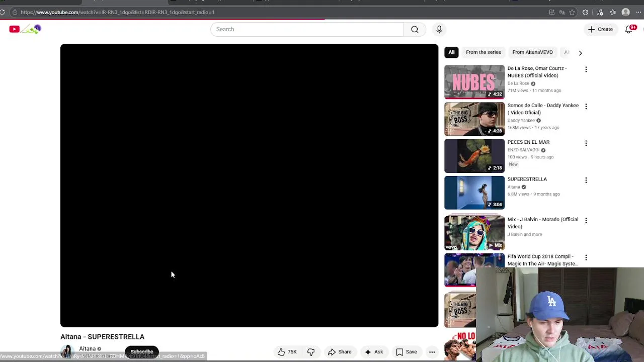This screenshot has height=362, width=644.
Task: Click the 'Aitana - SUPERESTRELLA' video title
Action: pos(102,337)
